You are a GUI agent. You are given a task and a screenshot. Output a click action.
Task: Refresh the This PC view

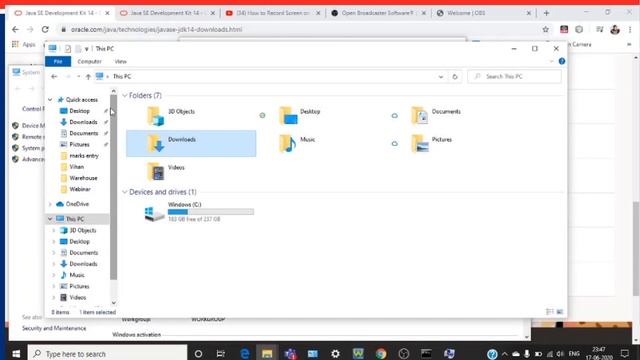click(x=455, y=76)
